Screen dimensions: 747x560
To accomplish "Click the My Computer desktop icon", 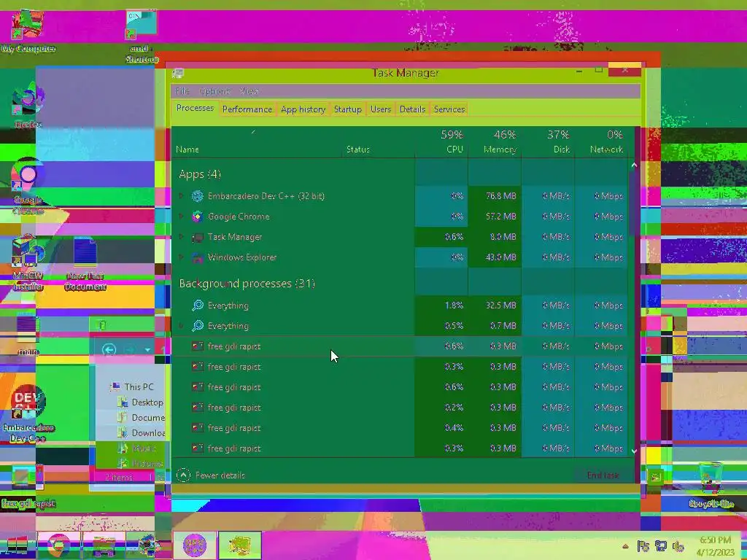I will pyautogui.click(x=28, y=31).
